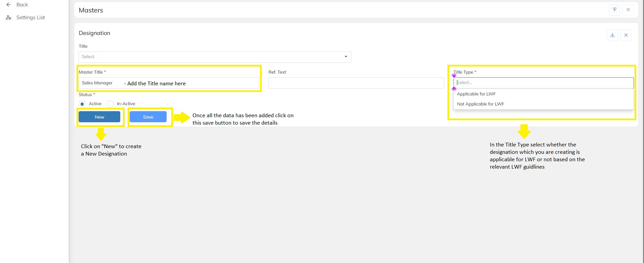Click the Title dropdown caret arrow
Screen dimensions: 644x263
tap(346, 57)
